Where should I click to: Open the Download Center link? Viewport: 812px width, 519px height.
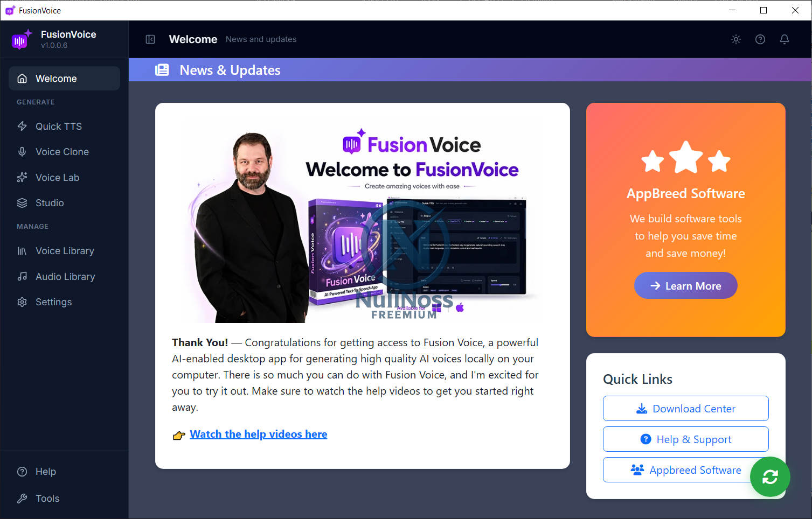pos(686,409)
